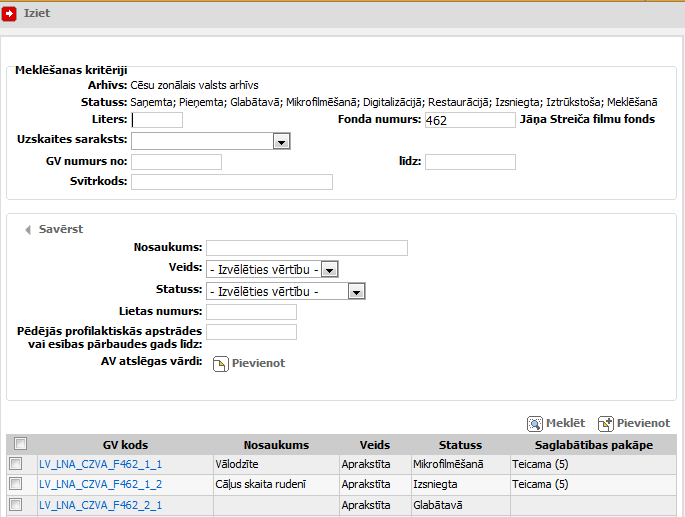685x517 pixels.
Task: Click the Meklēt search icon
Action: tap(535, 423)
